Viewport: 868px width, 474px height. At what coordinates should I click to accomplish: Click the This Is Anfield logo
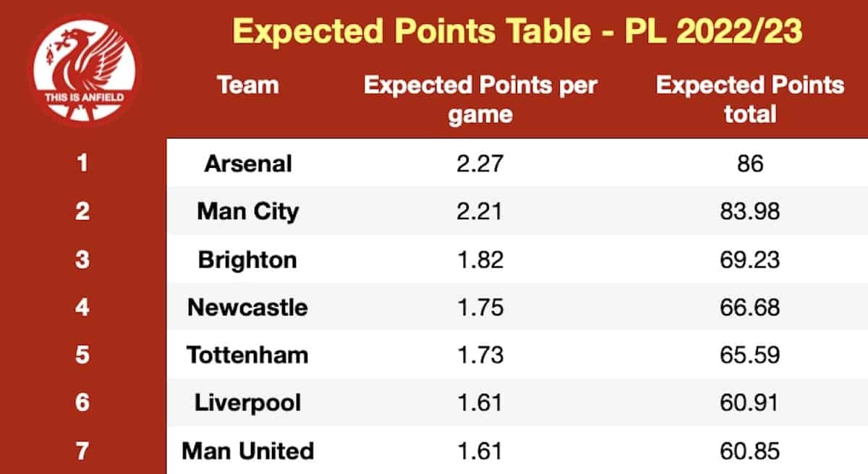pos(85,70)
